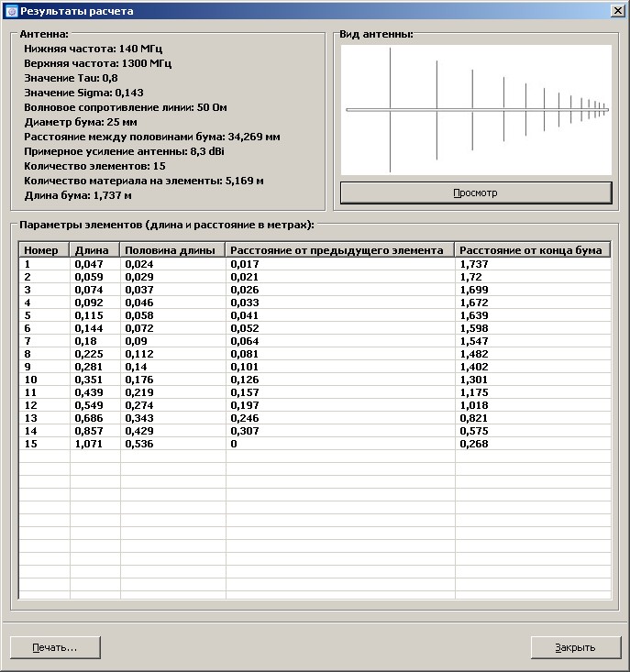
Task: Click the app icon in the title bar
Action: pos(12,11)
